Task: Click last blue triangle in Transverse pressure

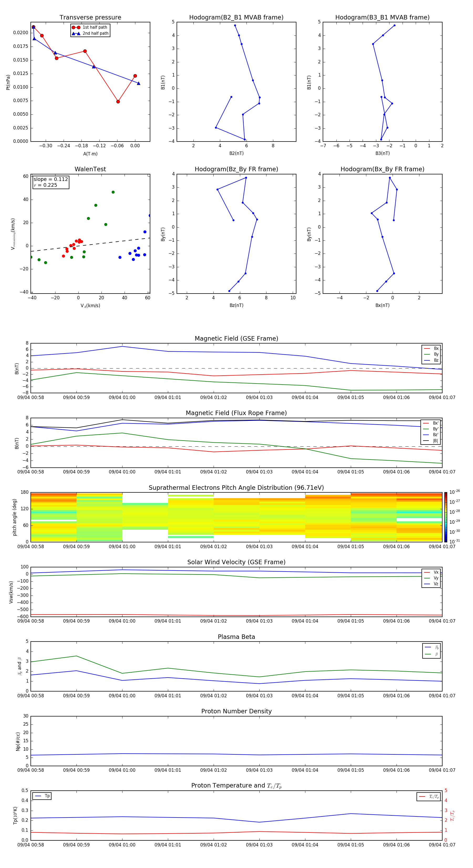Action: 138,83
